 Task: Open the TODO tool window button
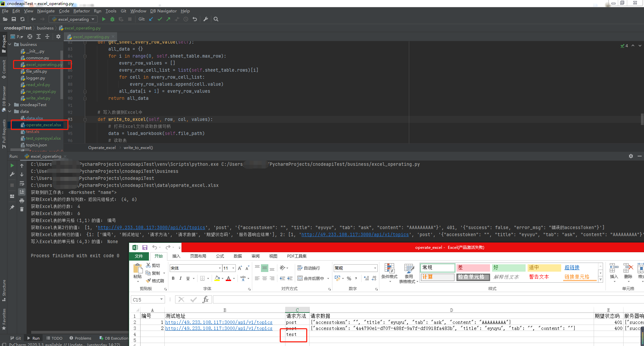[x=54, y=338]
